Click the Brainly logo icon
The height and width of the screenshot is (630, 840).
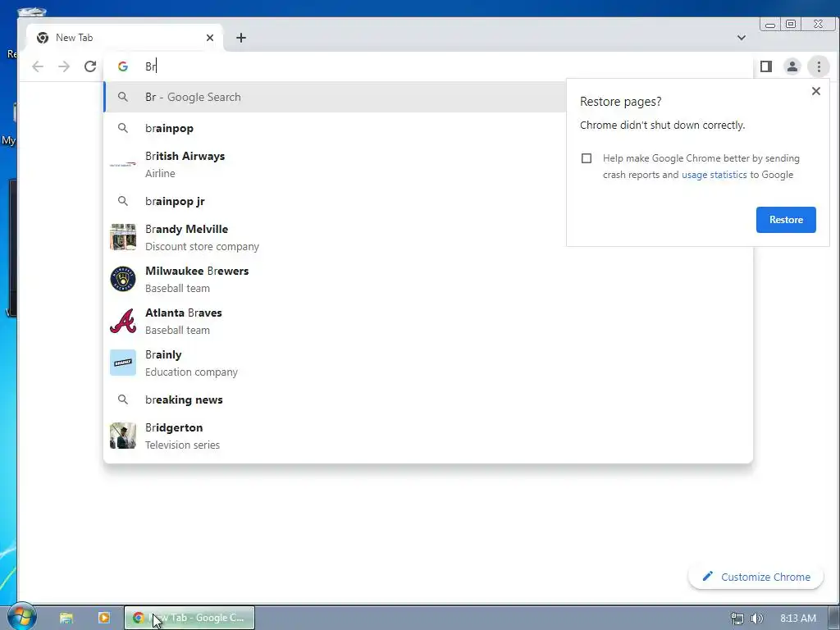pos(123,363)
